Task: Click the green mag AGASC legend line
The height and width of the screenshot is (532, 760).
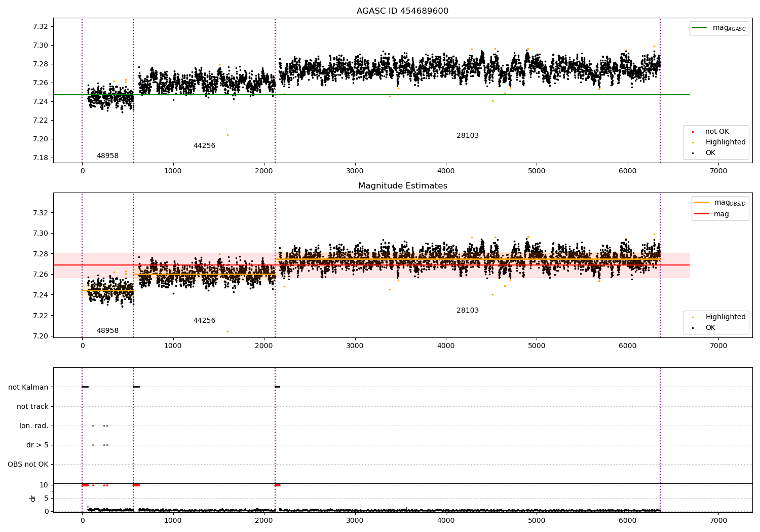Action: click(701, 28)
